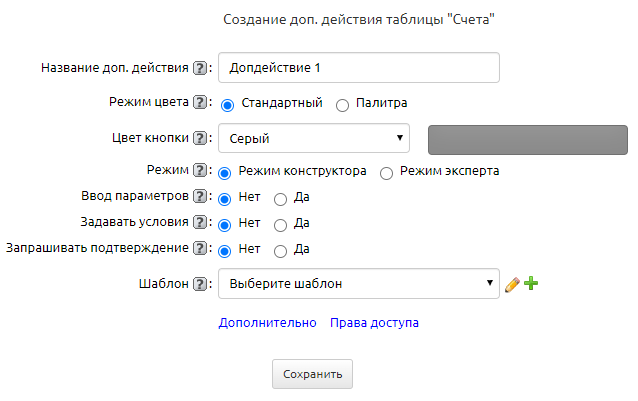
Task: Select Режим эксперта radio option
Action: [x=387, y=172]
